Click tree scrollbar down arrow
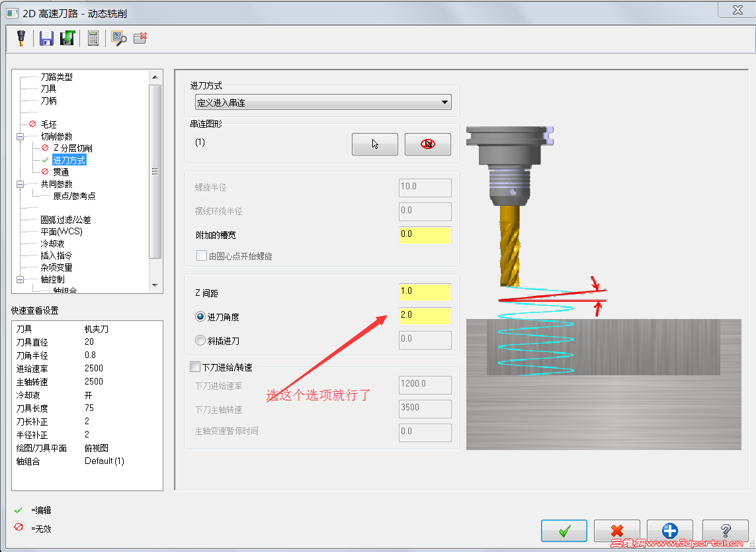The height and width of the screenshot is (552, 756). [x=155, y=285]
